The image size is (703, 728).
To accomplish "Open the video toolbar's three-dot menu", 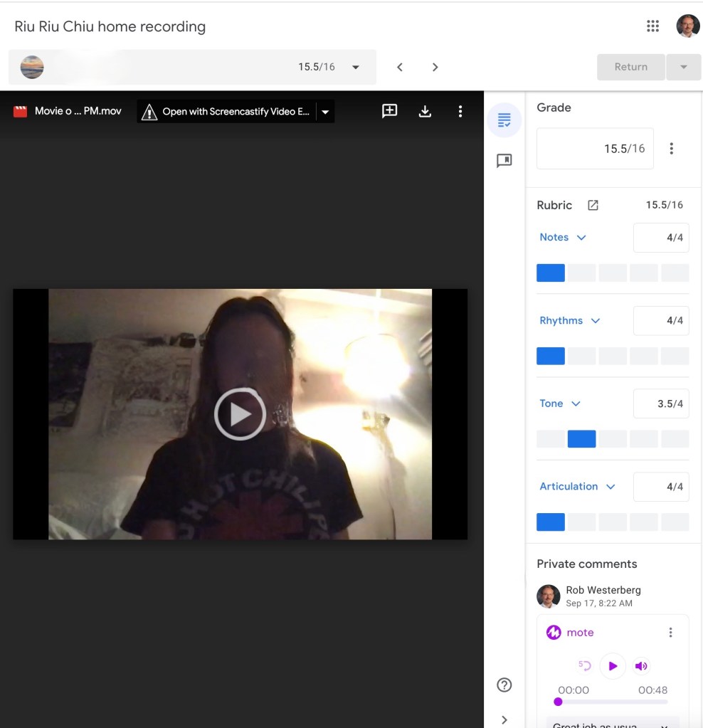I will pyautogui.click(x=460, y=111).
